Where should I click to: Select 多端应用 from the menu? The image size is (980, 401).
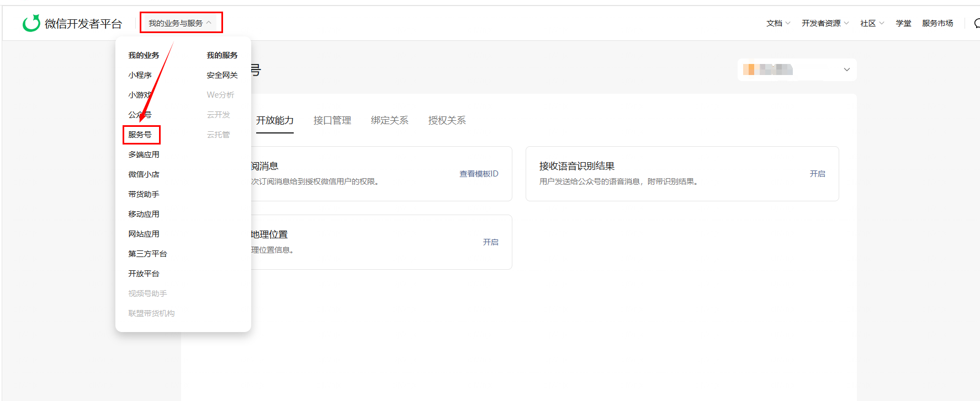144,154
